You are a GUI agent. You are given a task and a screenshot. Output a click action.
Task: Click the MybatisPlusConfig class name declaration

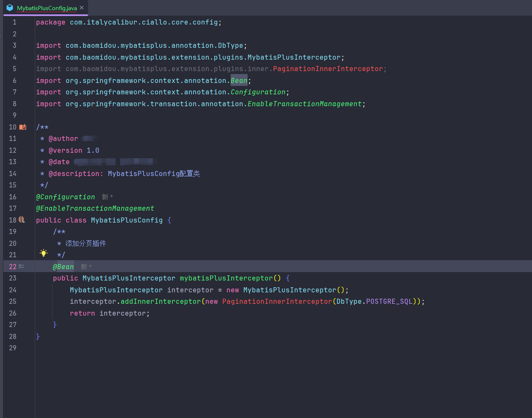pyautogui.click(x=127, y=220)
